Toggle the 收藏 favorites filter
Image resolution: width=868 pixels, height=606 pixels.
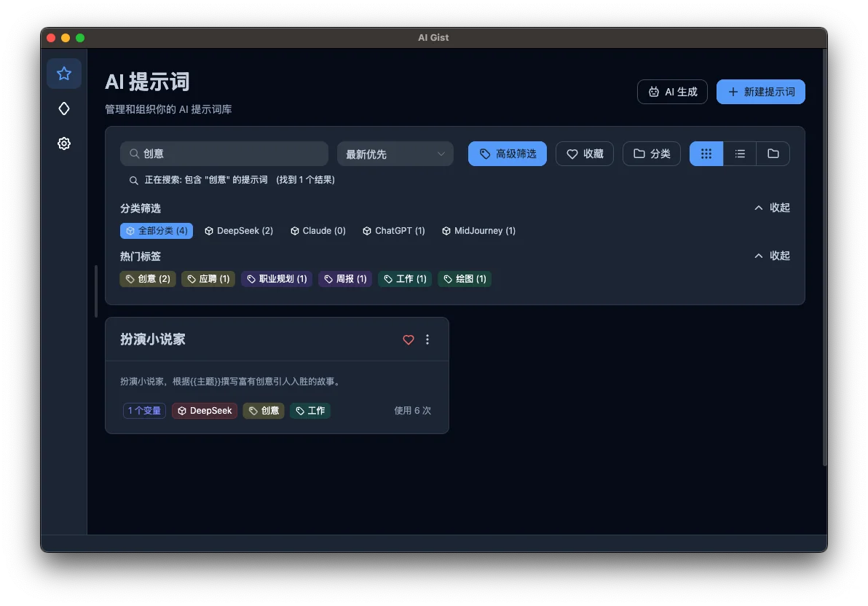585,154
